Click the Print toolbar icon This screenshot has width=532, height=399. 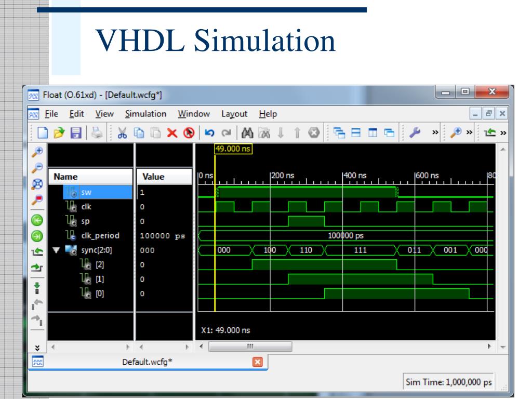click(97, 132)
